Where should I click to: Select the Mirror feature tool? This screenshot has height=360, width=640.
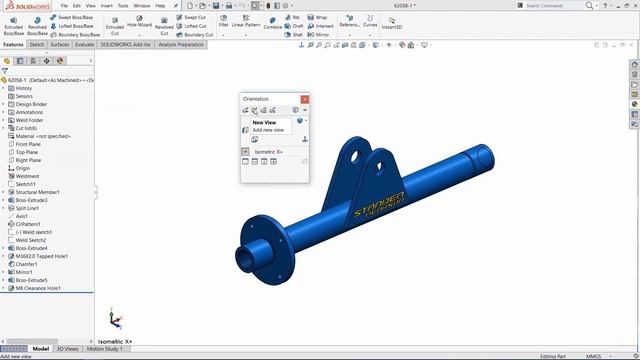coord(318,35)
